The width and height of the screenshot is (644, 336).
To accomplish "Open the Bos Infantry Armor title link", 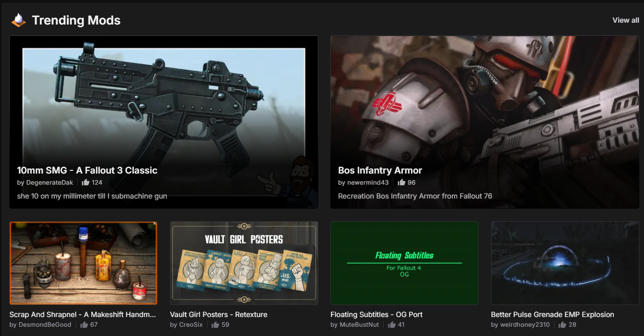I will tap(380, 170).
